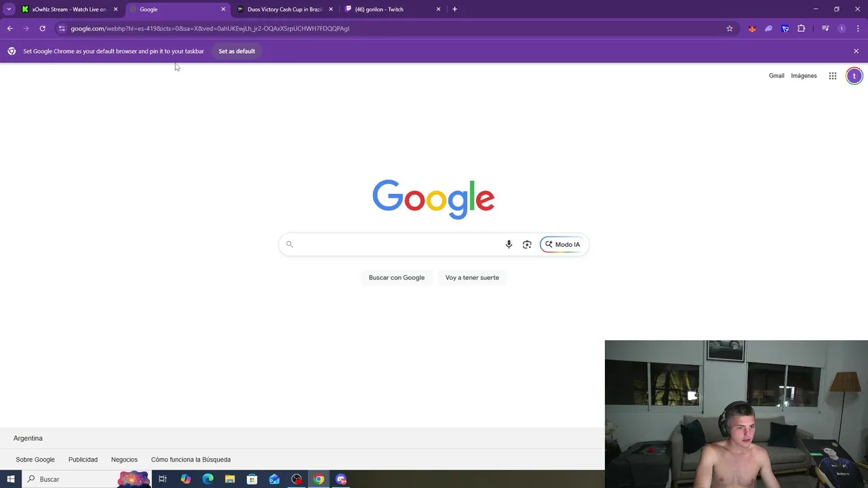Image resolution: width=868 pixels, height=488 pixels.
Task: Open the Chrome three-dot menu
Action: [858, 28]
